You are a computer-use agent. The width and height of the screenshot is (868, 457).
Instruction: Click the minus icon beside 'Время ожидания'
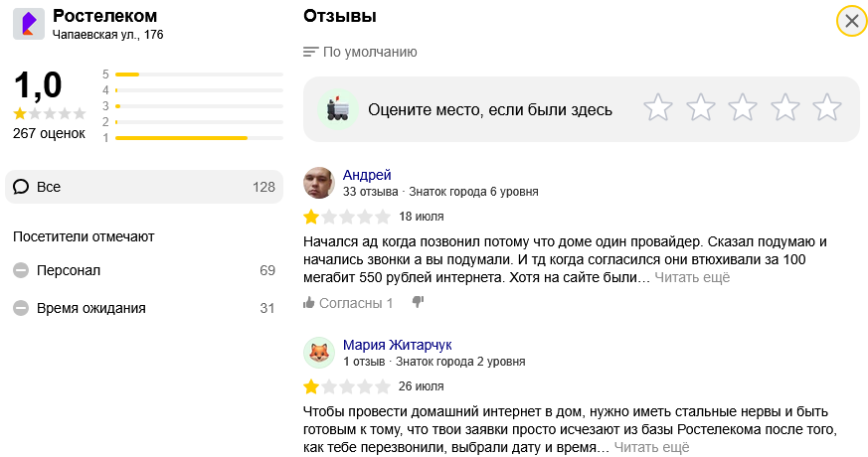pos(21,308)
